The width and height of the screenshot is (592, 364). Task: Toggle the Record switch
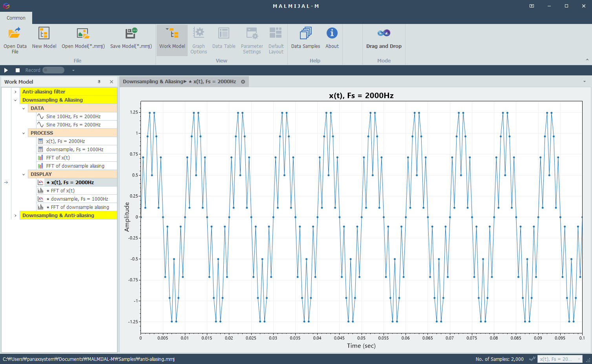click(53, 70)
